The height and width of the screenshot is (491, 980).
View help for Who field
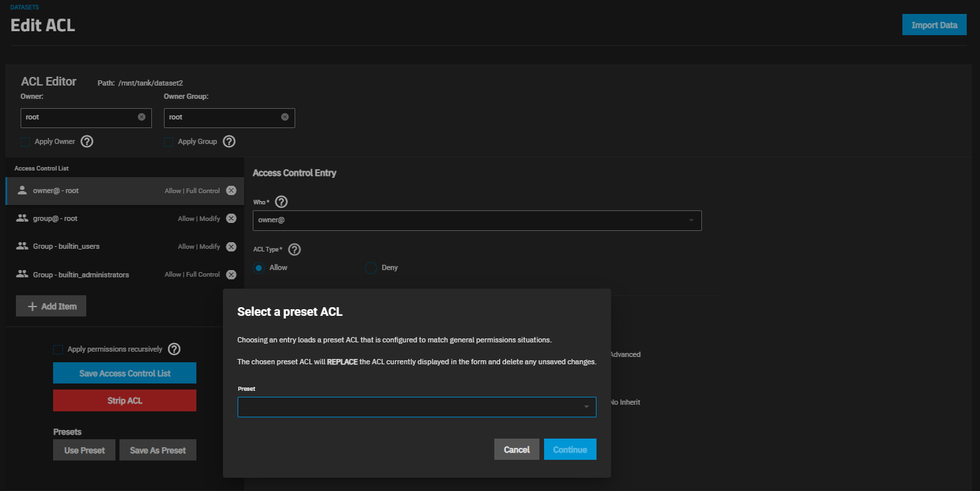coord(281,202)
